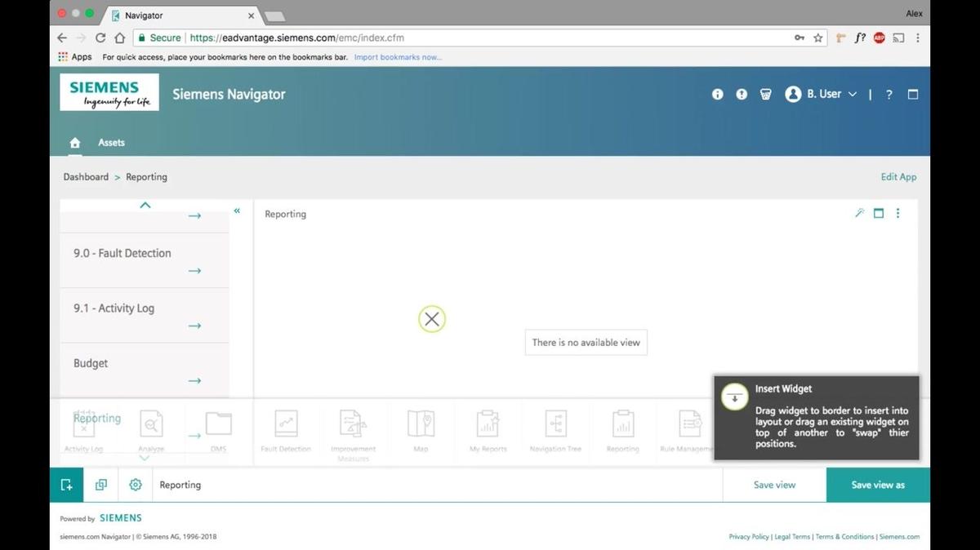
Task: Click the Legal Terms footer link
Action: tap(792, 536)
